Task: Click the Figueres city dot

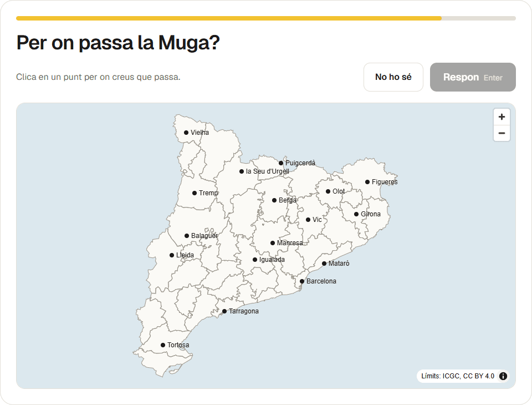Action: pos(367,182)
